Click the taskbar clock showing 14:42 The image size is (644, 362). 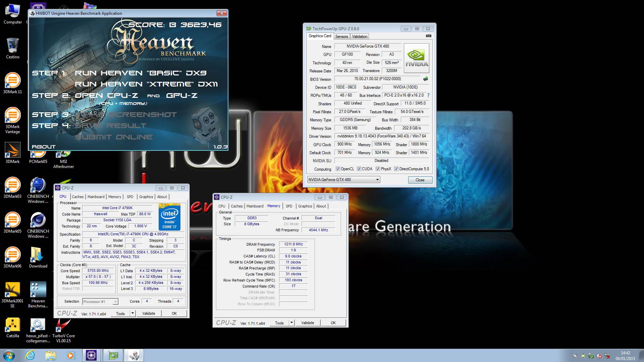tap(625, 355)
